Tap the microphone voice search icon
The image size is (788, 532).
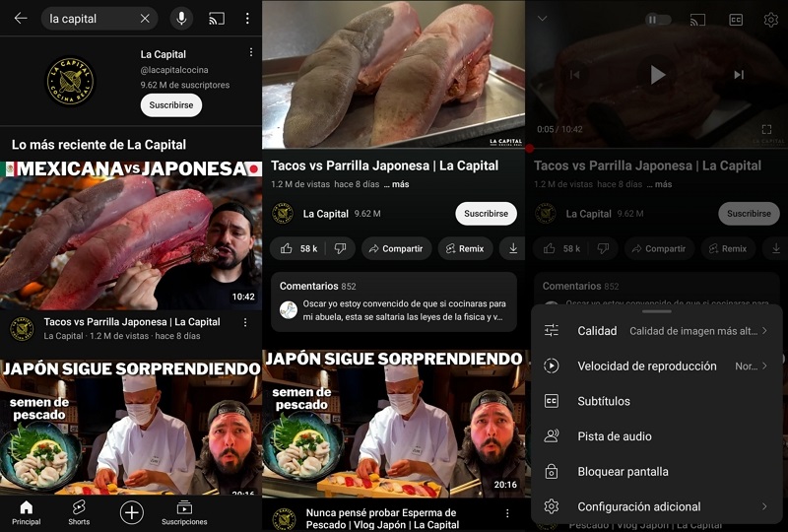(x=181, y=19)
